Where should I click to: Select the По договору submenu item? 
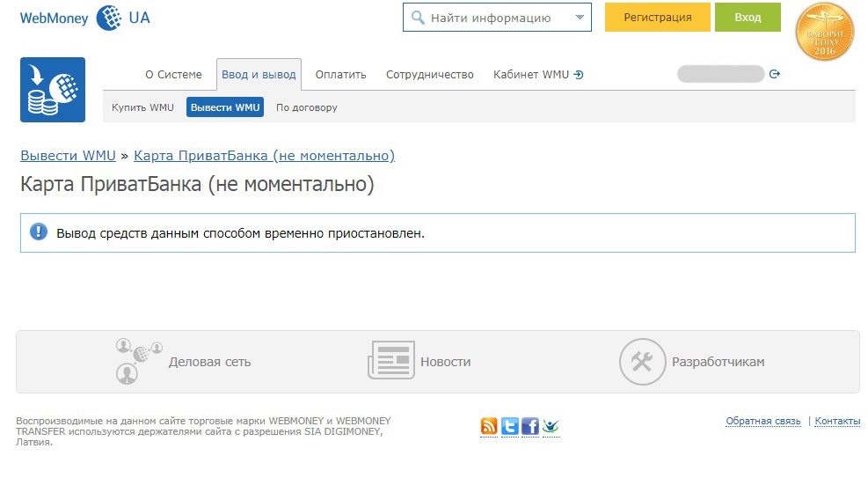coord(306,107)
